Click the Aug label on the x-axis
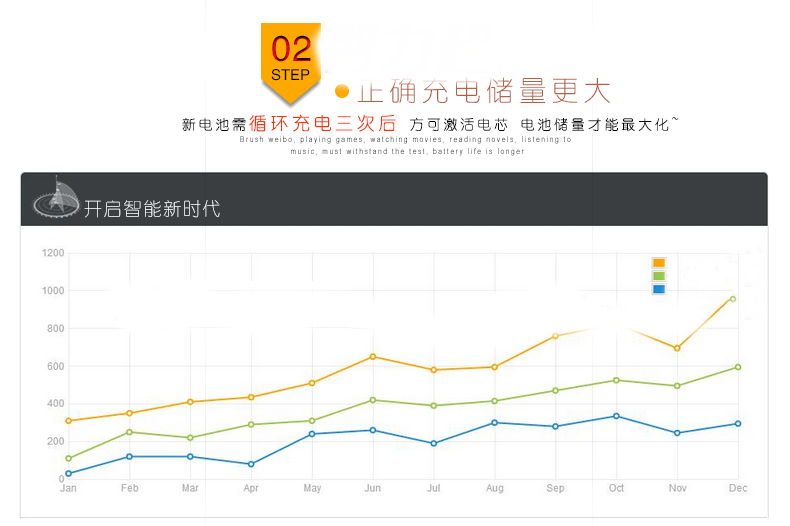The width and height of the screenshot is (790, 526). click(x=495, y=488)
